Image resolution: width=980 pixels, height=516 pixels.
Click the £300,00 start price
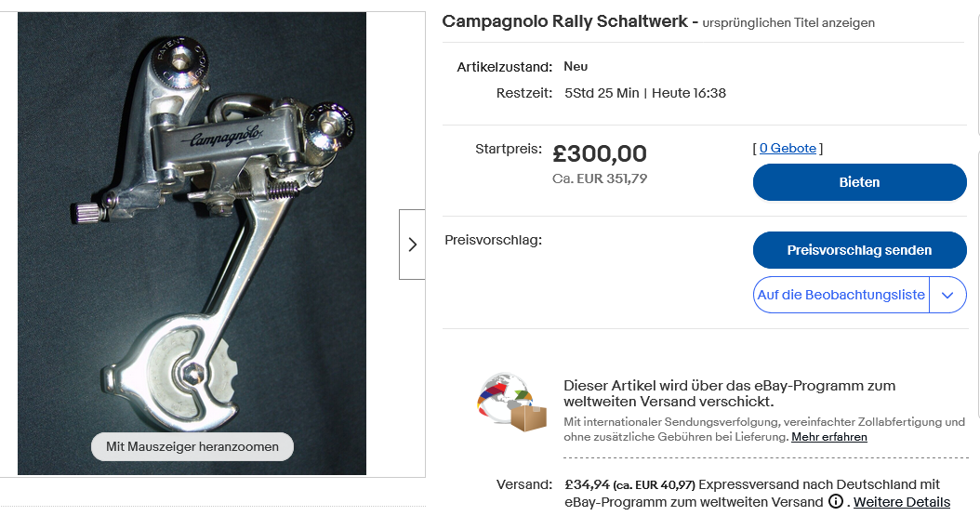pos(599,154)
